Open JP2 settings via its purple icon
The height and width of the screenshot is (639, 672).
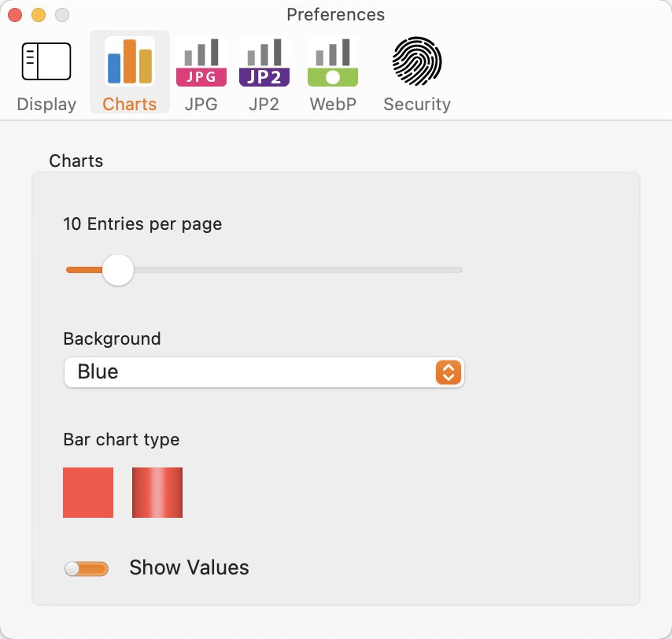click(264, 61)
